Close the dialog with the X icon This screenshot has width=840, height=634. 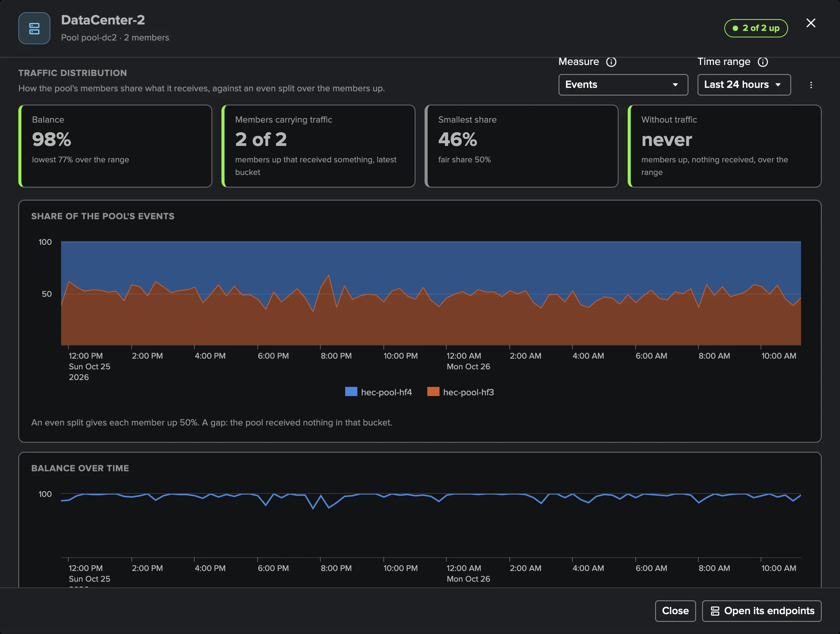click(811, 23)
